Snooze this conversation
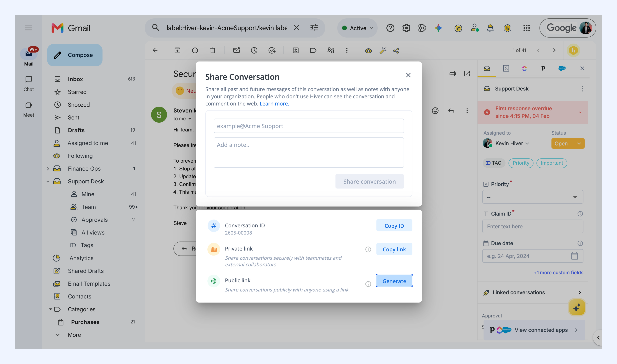Viewport: 617px width, 364px height. tap(254, 51)
